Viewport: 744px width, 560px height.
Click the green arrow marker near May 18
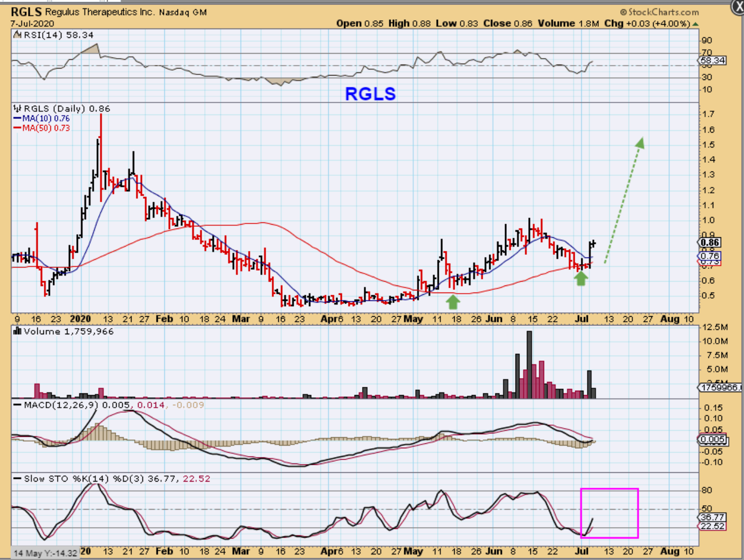pyautogui.click(x=453, y=301)
